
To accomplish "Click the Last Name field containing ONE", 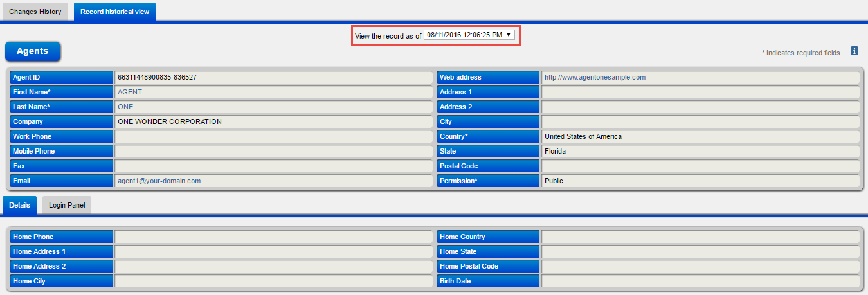I will 273,107.
